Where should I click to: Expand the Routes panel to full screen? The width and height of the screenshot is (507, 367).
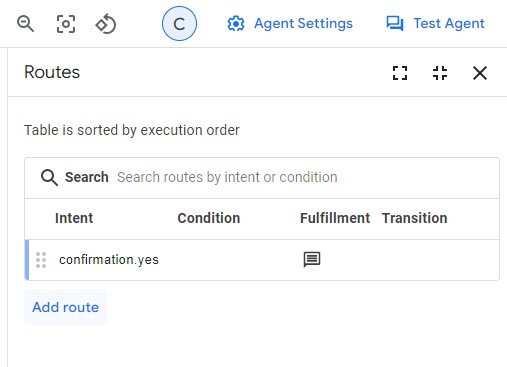click(x=400, y=73)
